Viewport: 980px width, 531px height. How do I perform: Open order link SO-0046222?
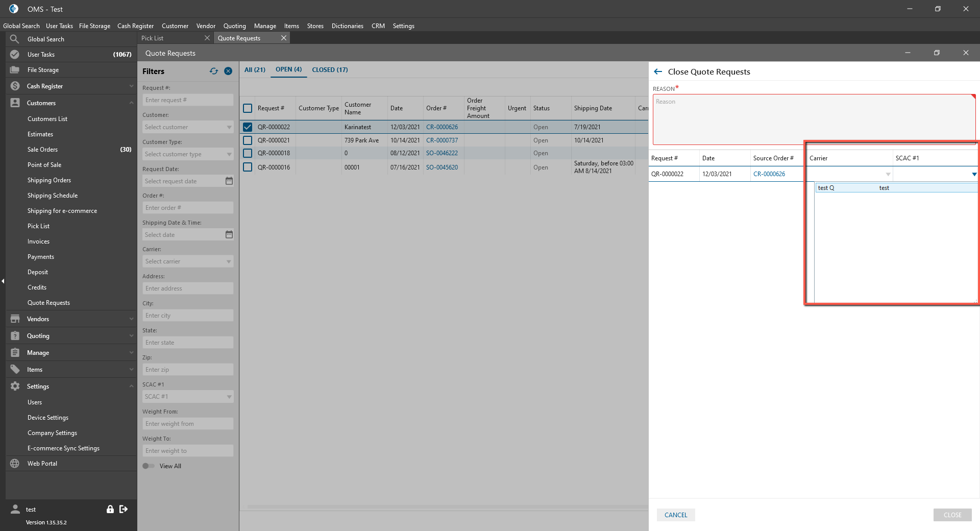[x=442, y=153]
